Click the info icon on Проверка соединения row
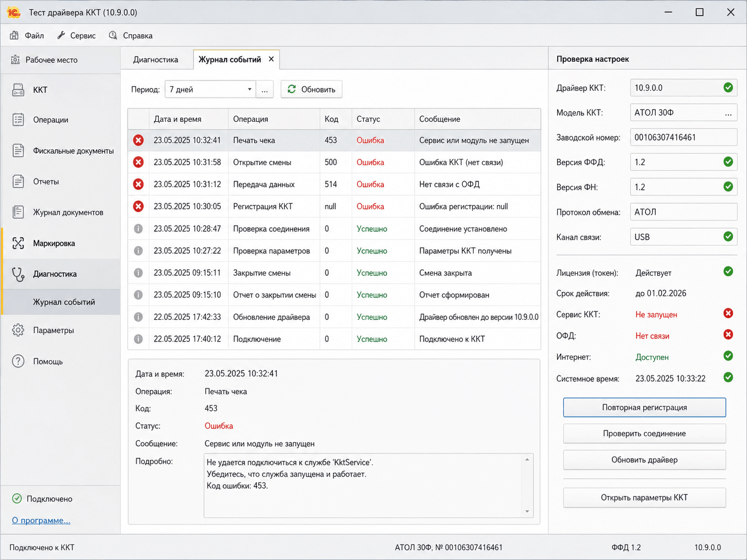 coord(138,228)
